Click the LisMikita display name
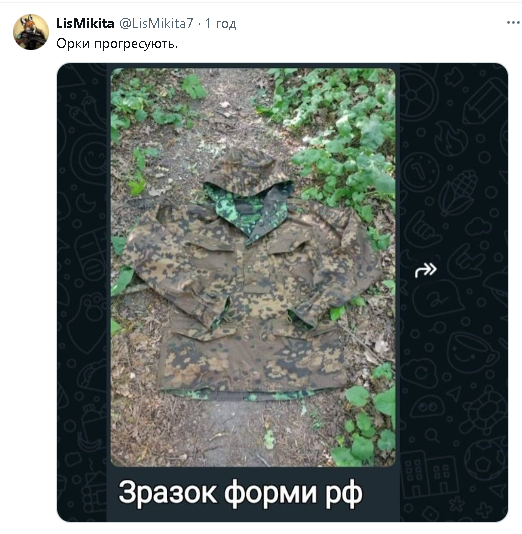 [85, 23]
